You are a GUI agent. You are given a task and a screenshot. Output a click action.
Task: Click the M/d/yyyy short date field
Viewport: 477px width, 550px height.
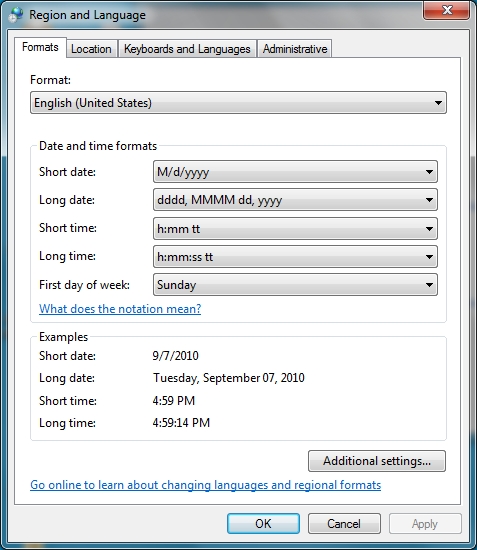295,172
